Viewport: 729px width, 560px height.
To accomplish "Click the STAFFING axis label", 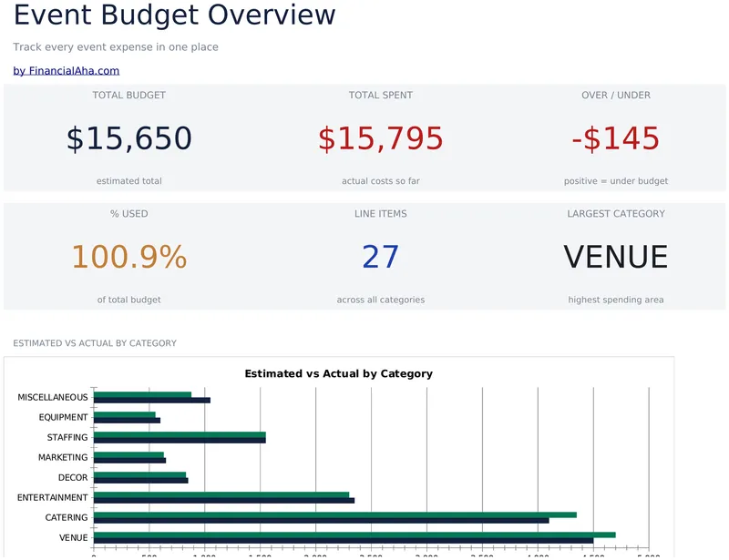I will (67, 437).
